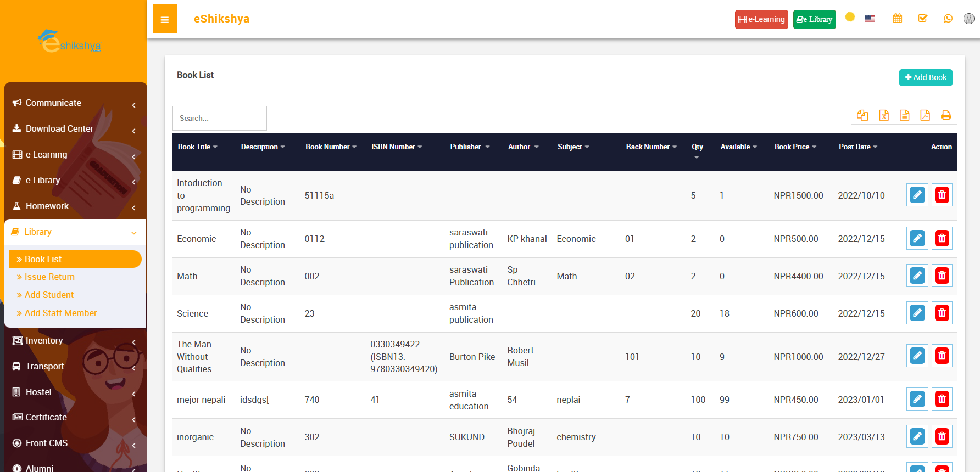Delete the Science book entry
This screenshot has height=472, width=980.
[x=942, y=313]
